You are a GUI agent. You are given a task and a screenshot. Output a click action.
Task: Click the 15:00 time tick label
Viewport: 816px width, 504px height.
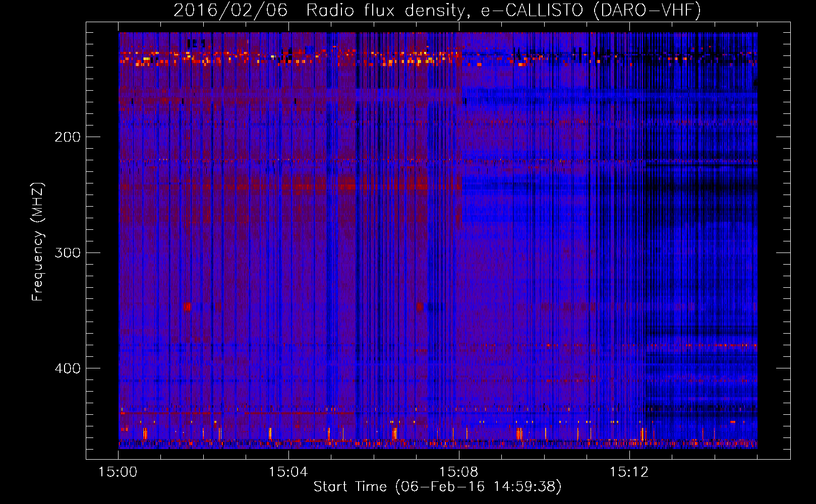(118, 472)
